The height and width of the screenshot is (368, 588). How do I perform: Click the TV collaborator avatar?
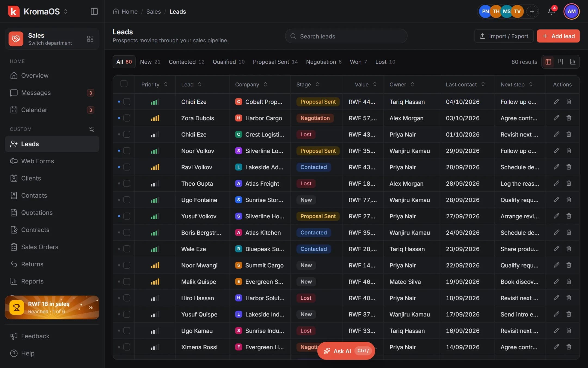click(517, 11)
